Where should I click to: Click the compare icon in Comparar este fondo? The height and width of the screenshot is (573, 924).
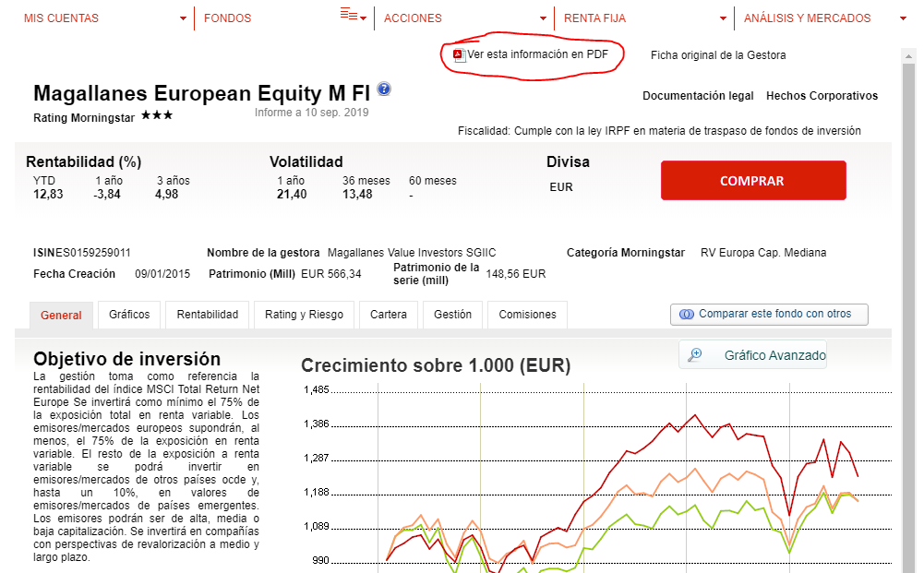(687, 315)
